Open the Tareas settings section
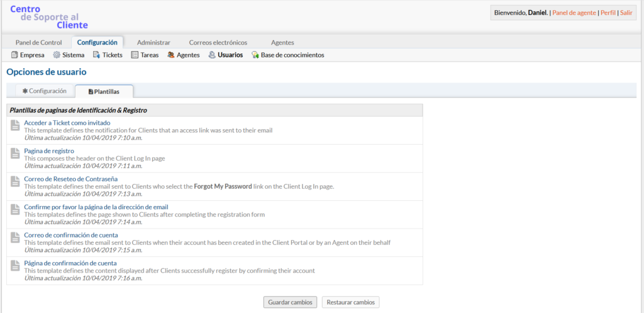 click(x=145, y=55)
